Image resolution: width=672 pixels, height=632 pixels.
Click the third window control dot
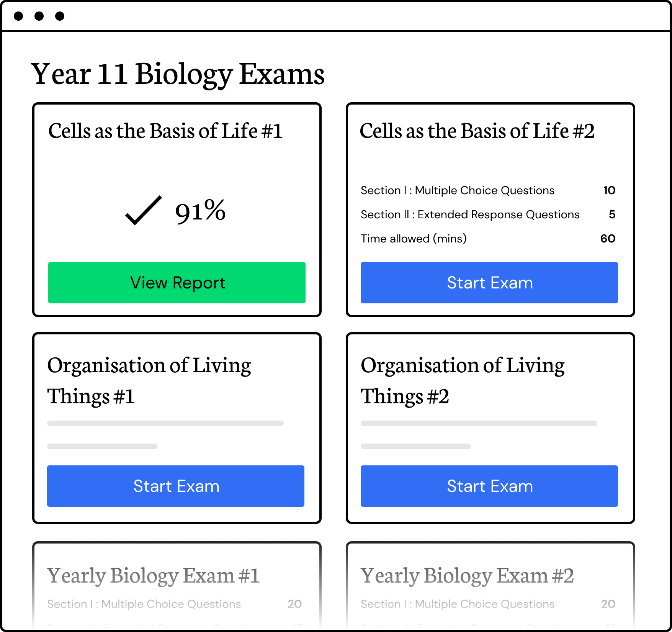tap(60, 16)
